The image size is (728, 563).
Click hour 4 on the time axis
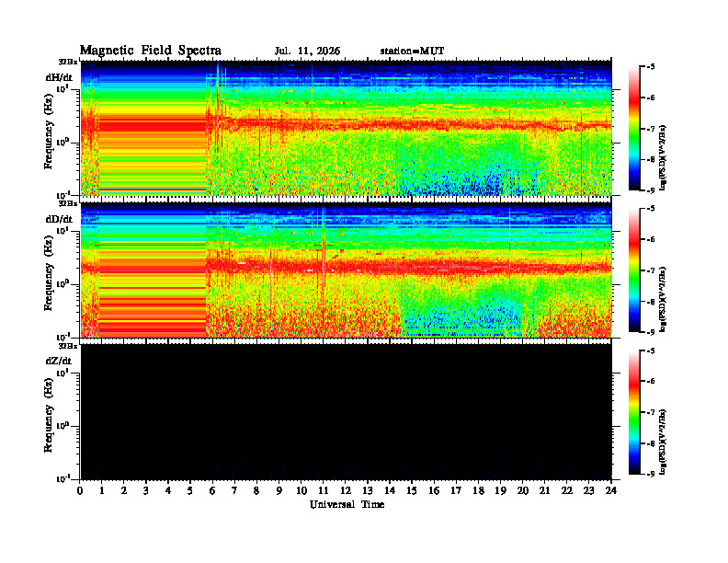tap(168, 490)
